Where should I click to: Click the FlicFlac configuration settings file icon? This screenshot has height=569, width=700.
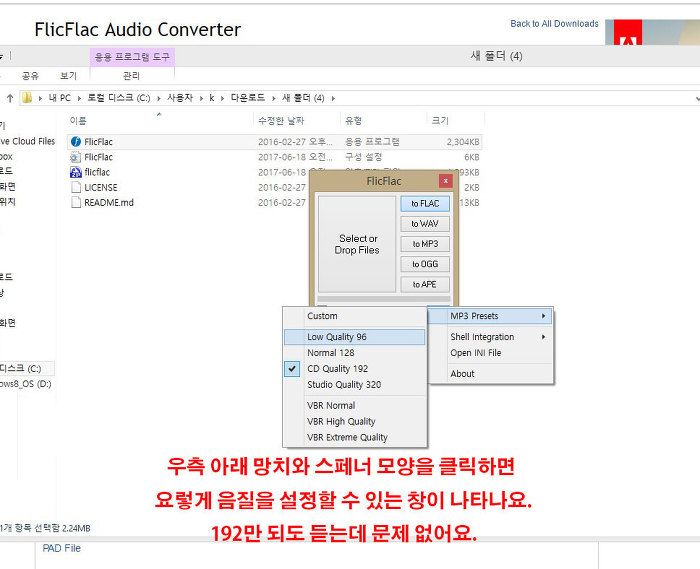tap(76, 157)
